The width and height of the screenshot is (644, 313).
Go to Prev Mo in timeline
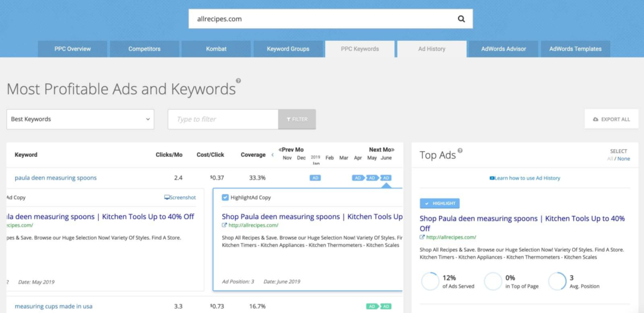click(x=291, y=150)
